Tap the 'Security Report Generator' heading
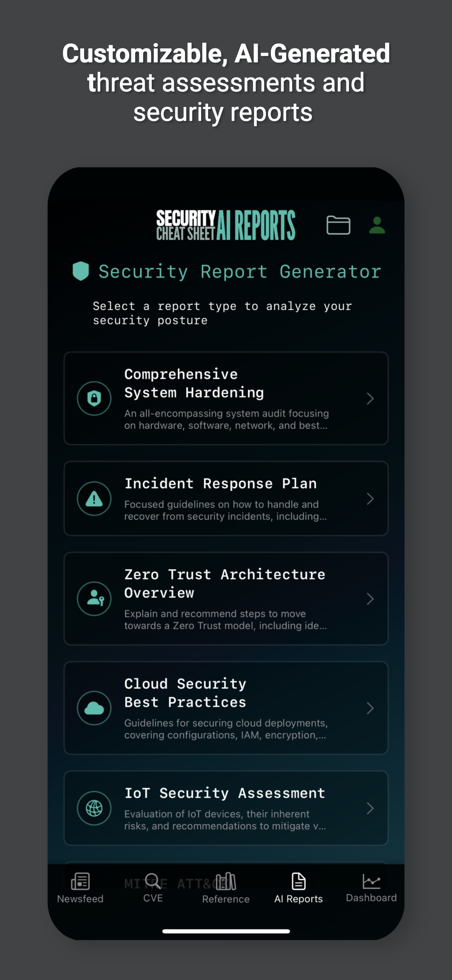 pyautogui.click(x=240, y=272)
